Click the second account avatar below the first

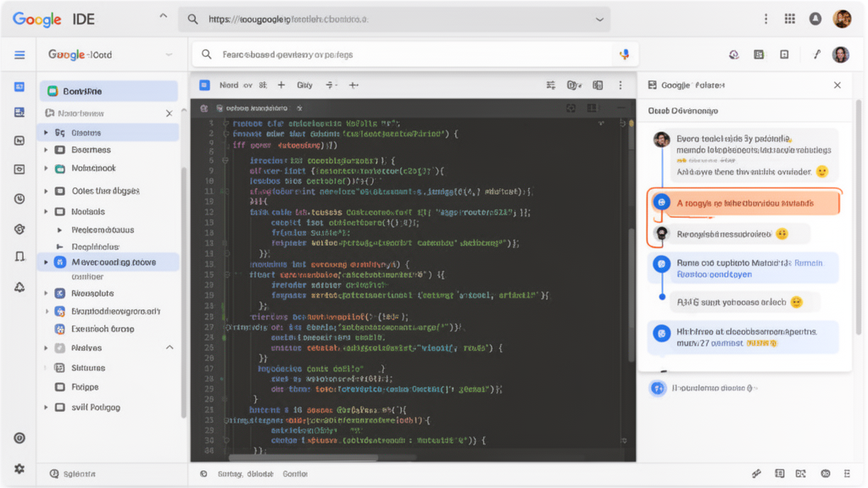click(841, 54)
